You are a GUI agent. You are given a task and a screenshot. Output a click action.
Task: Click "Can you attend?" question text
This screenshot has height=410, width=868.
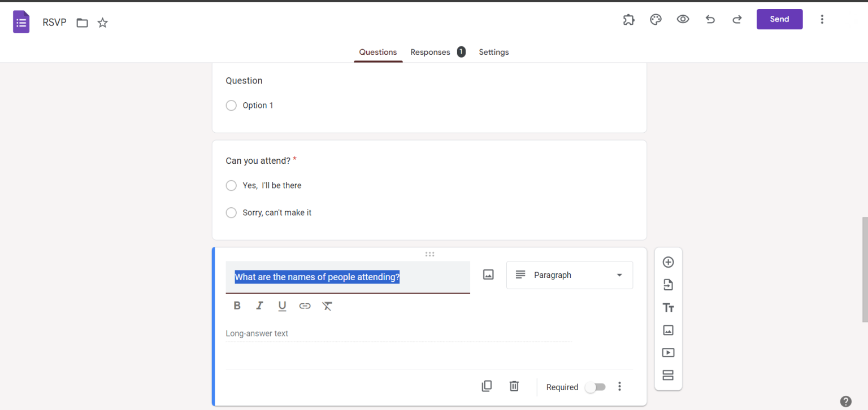258,161
